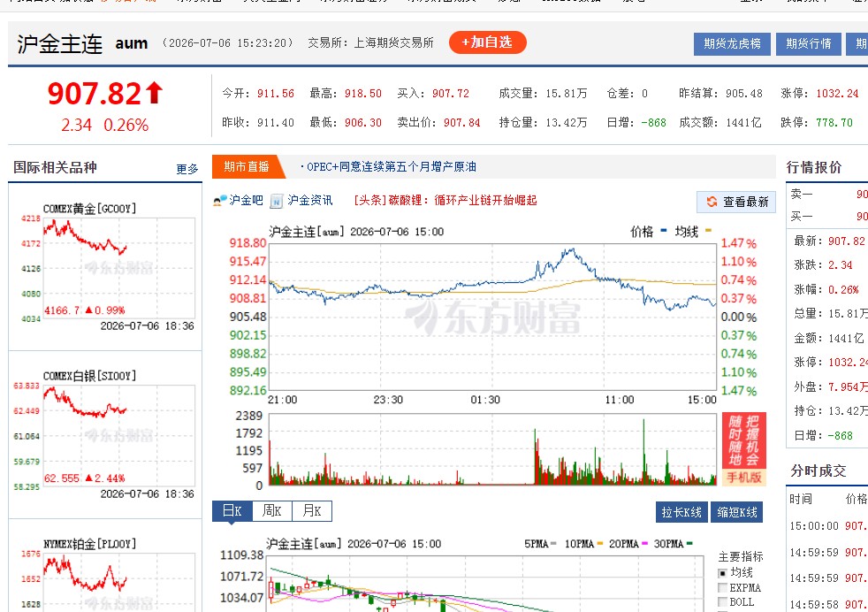Image resolution: width=868 pixels, height=612 pixels.
Task: Click 更多 next to 国际相关品种
Action: click(187, 169)
